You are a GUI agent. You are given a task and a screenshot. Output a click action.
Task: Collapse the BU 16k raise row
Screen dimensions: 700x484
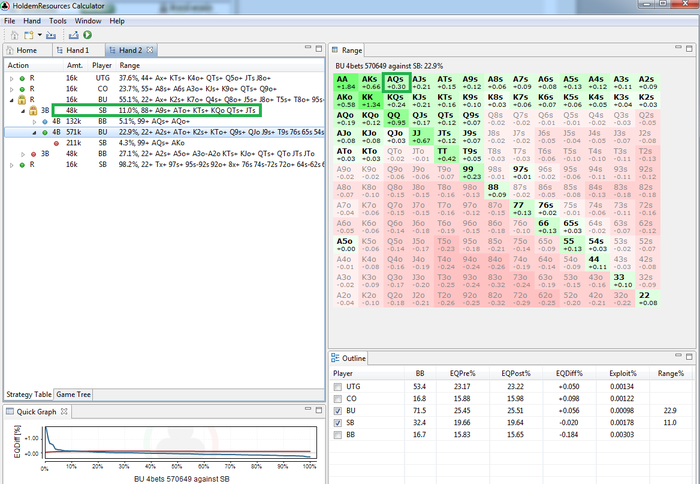click(12, 100)
